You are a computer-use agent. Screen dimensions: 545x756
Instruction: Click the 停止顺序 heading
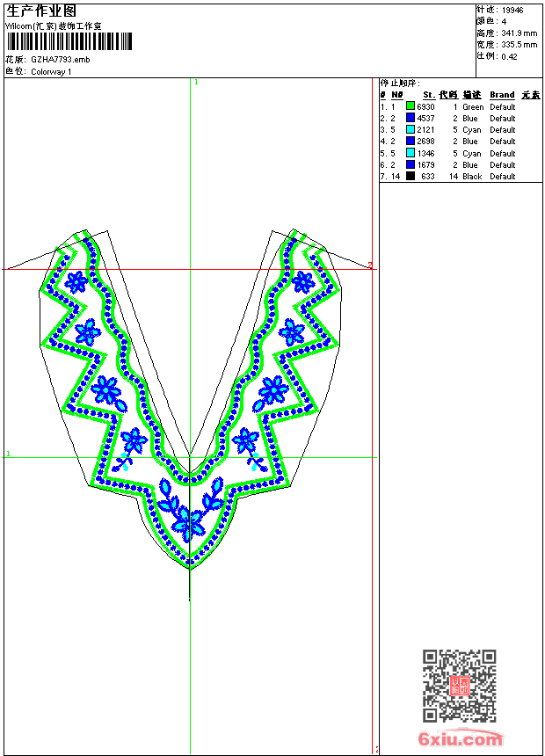point(400,83)
